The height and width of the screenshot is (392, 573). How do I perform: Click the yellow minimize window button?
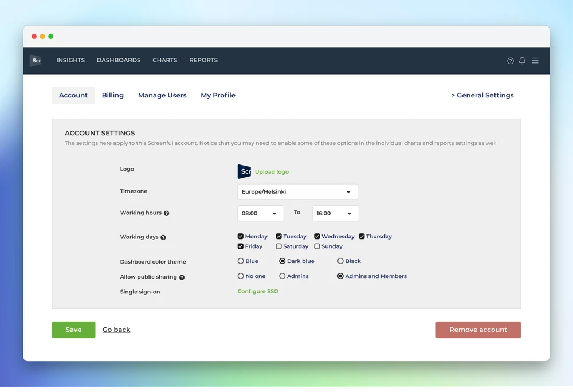click(42, 36)
